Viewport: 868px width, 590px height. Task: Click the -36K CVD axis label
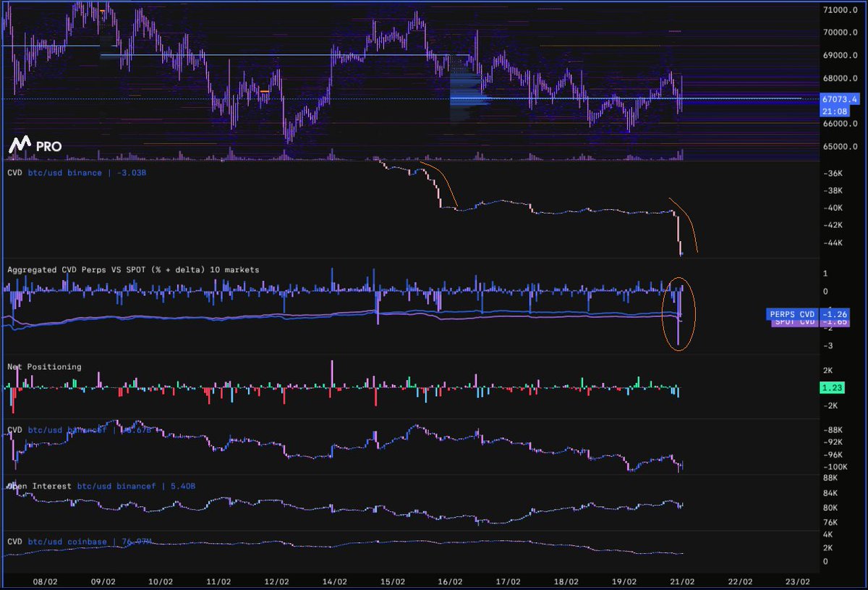[833, 174]
